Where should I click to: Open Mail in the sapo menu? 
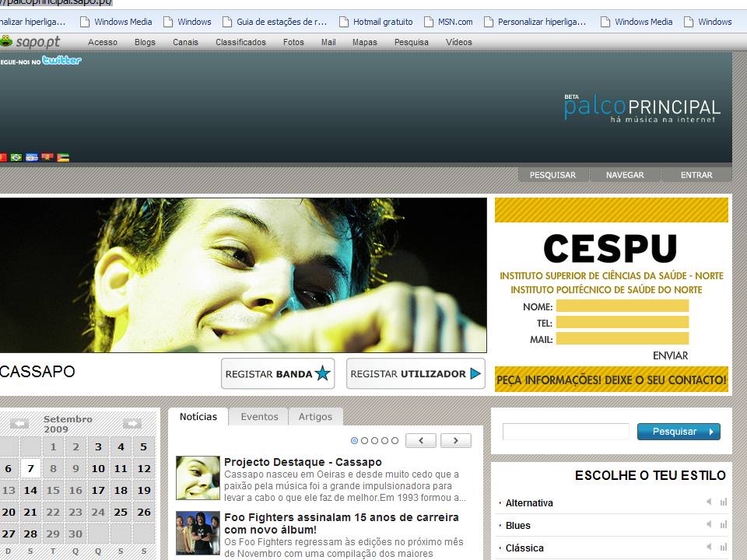328,42
